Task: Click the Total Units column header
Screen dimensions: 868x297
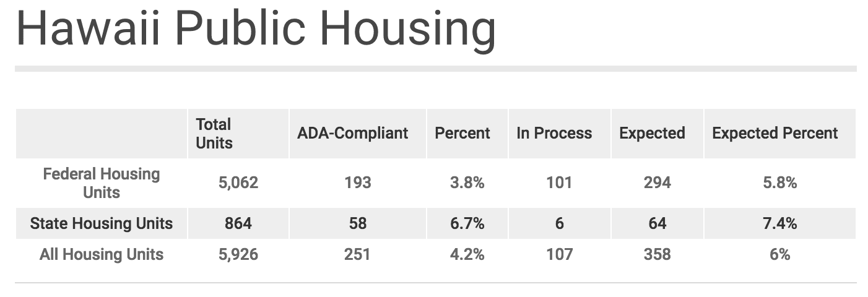Action: (x=214, y=134)
